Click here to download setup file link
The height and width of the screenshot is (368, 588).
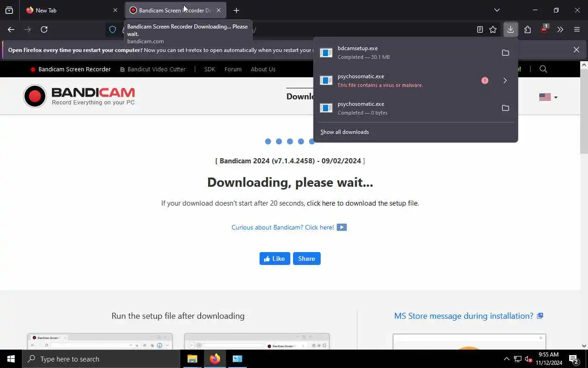(363, 203)
